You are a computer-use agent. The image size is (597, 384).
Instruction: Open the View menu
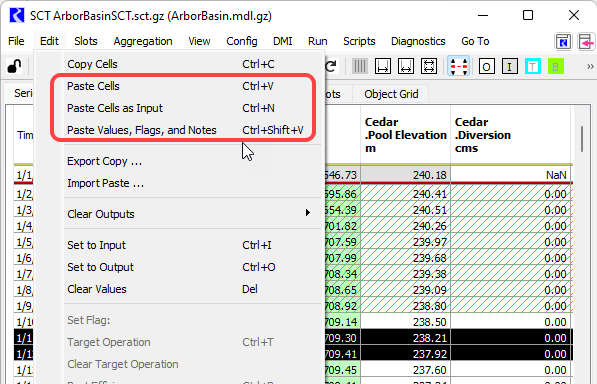point(199,41)
